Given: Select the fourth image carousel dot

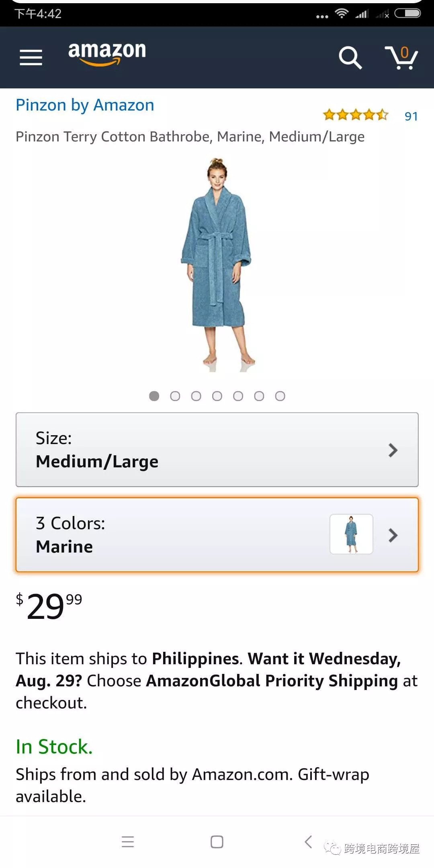Looking at the screenshot, I should tap(217, 396).
